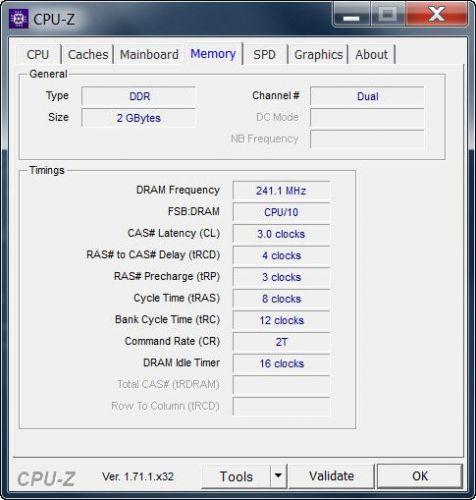This screenshot has width=476, height=500.
Task: Click the empty DC Mode field
Action: (x=367, y=118)
